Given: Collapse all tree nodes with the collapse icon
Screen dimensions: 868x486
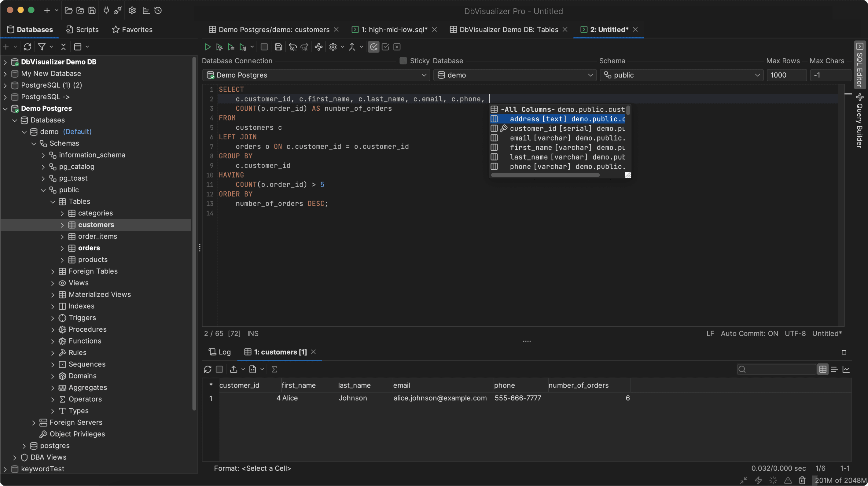Looking at the screenshot, I should click(63, 47).
